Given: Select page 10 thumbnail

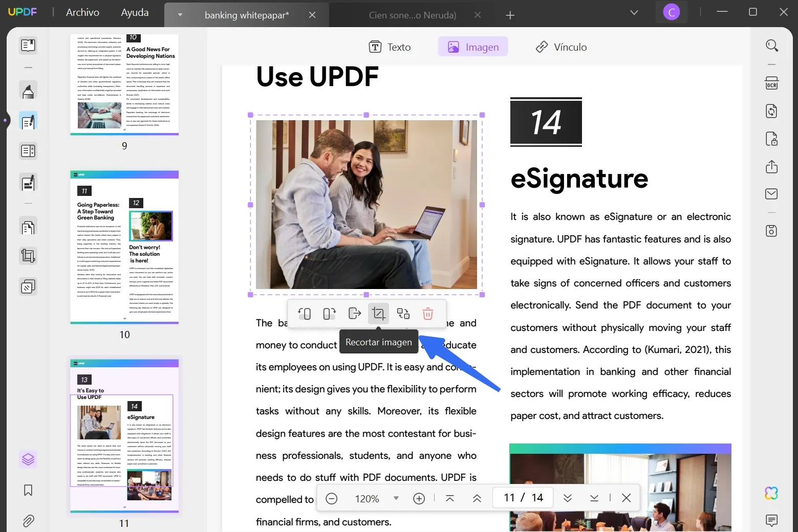Looking at the screenshot, I should click(x=124, y=248).
